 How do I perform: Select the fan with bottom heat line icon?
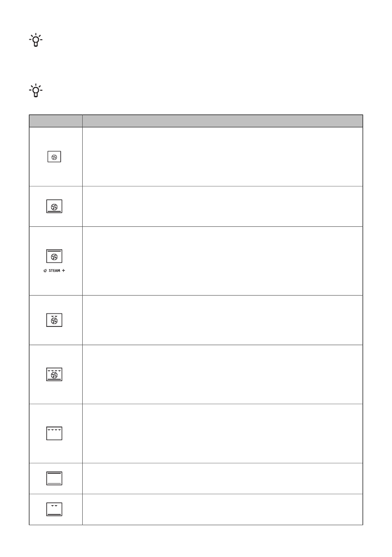tap(55, 207)
